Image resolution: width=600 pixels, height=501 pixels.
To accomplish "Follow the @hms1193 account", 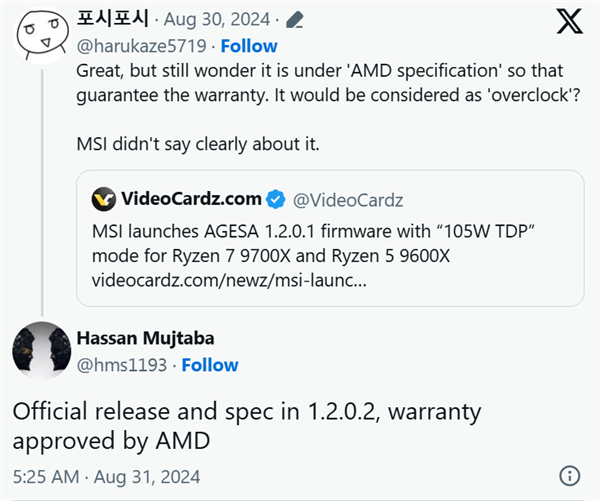I will (x=210, y=365).
